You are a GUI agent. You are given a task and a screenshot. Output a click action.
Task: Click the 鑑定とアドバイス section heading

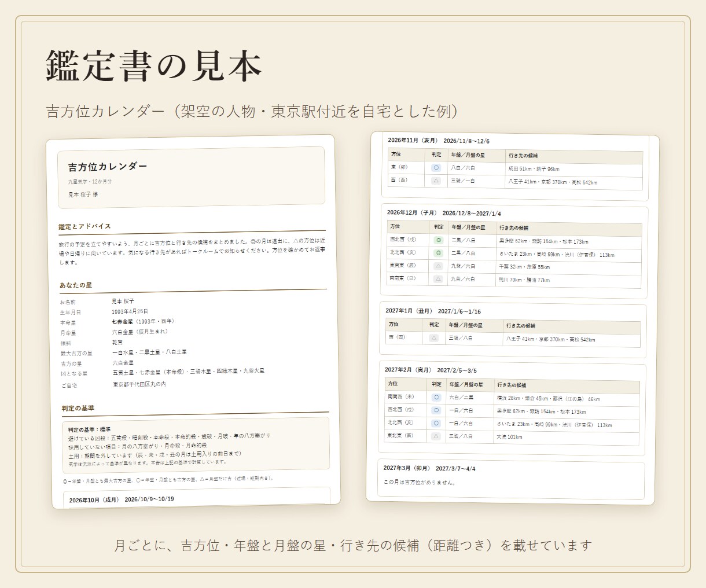(x=84, y=226)
